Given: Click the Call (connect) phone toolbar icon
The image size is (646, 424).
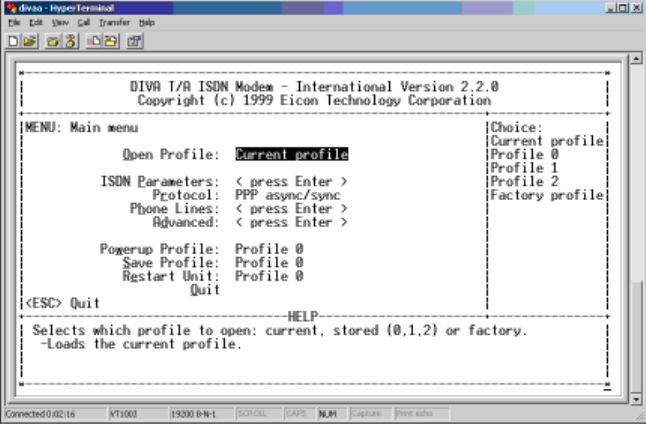Looking at the screenshot, I should (x=53, y=41).
